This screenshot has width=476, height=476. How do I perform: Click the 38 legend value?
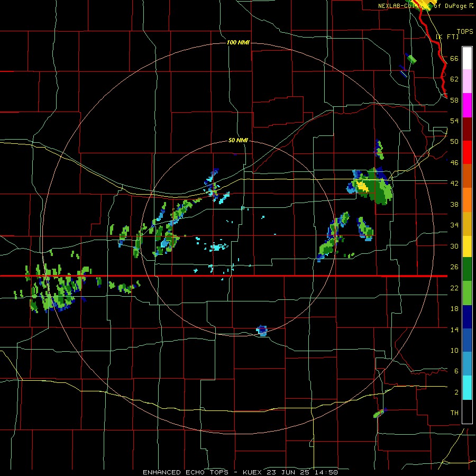click(x=454, y=204)
